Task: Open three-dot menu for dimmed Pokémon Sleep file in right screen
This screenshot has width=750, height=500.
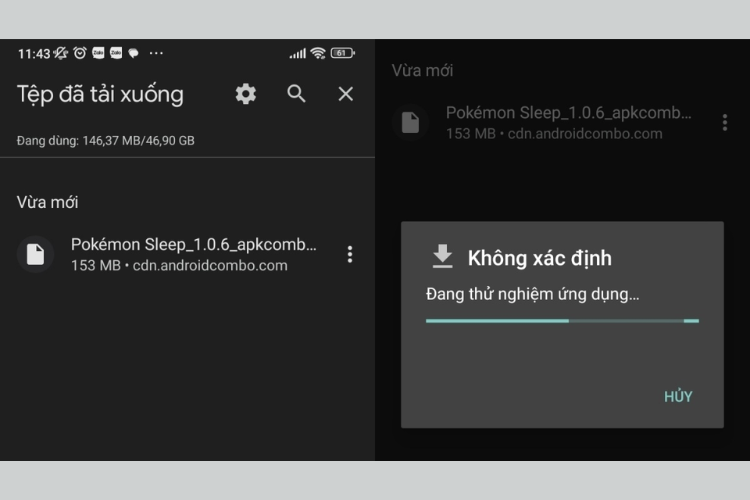Action: click(x=725, y=122)
